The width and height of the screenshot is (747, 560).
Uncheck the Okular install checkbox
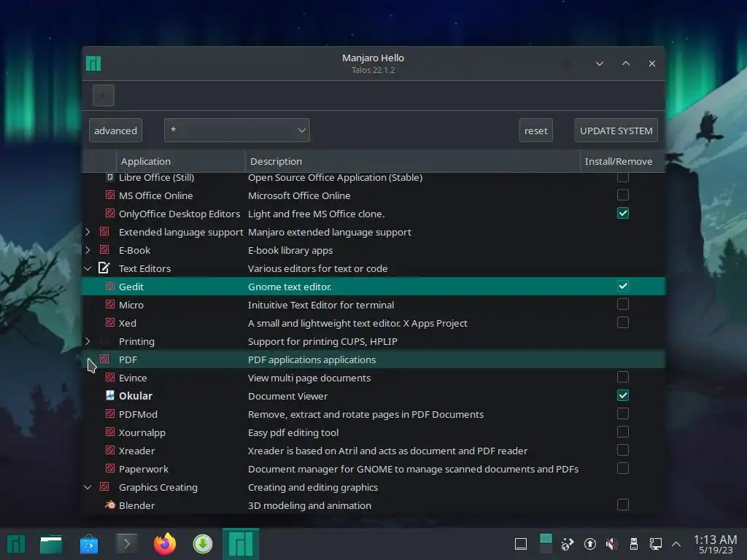(x=623, y=395)
